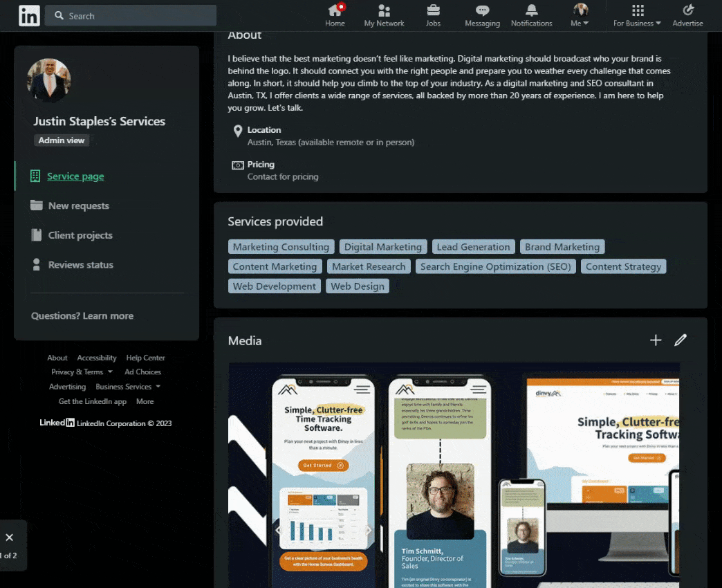Click the Reviews status person icon

[37, 264]
